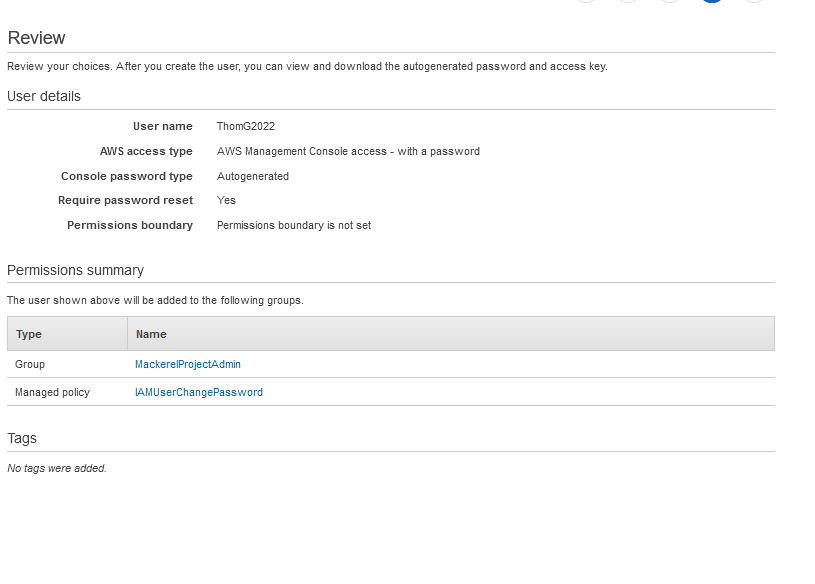815x584 pixels.
Task: Click the AWS Management Console access value
Action: (x=348, y=152)
